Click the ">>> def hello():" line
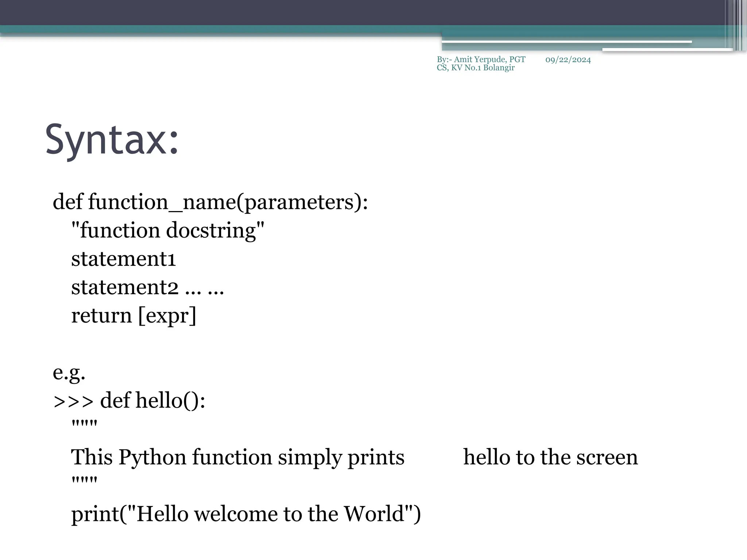This screenshot has height=560, width=747. [x=129, y=400]
